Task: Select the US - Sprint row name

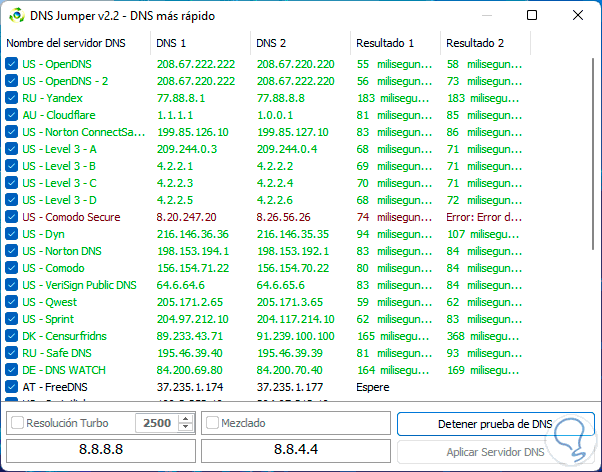Action: (48, 319)
